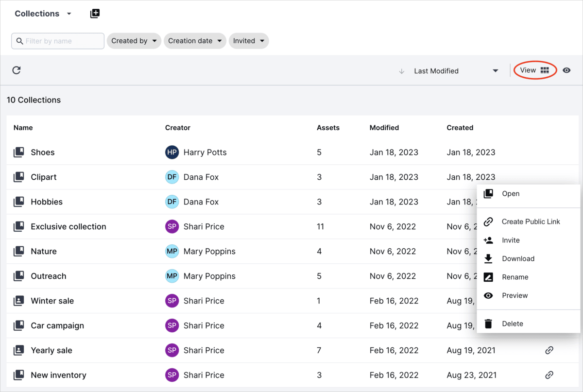
Task: Click the link icon on Yearly sale row
Action: (x=549, y=350)
